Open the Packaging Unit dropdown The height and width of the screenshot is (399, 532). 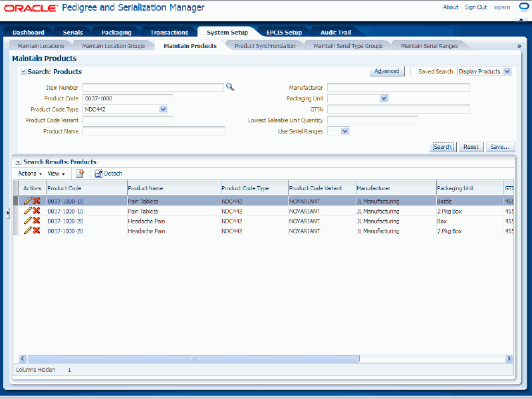384,98
